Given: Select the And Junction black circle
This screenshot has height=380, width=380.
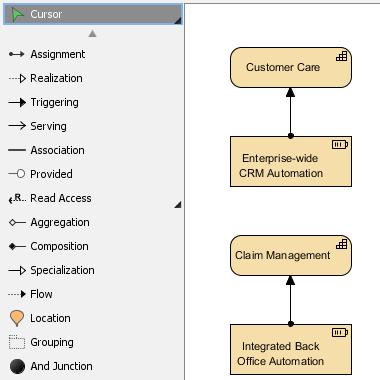Looking at the screenshot, I should [92, 366].
